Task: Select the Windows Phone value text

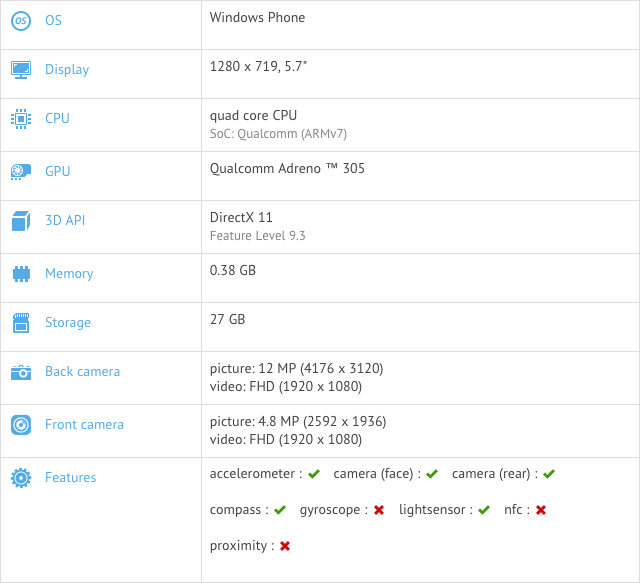Action: pos(257,18)
